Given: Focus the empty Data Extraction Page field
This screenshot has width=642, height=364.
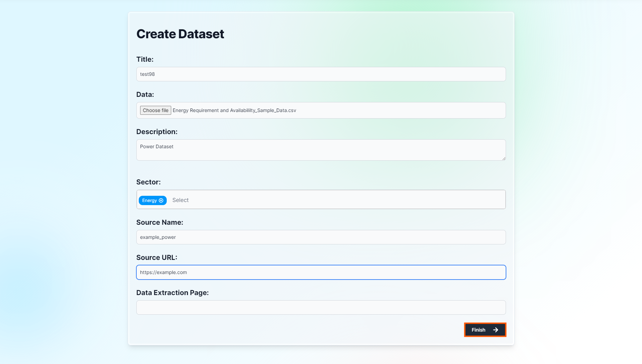Looking at the screenshot, I should pos(321,307).
